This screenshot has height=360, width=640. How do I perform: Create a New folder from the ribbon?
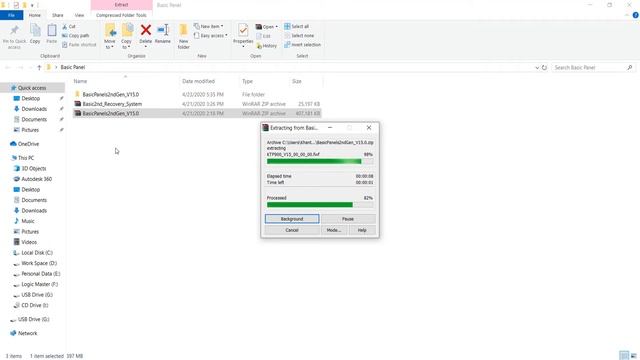tap(184, 36)
